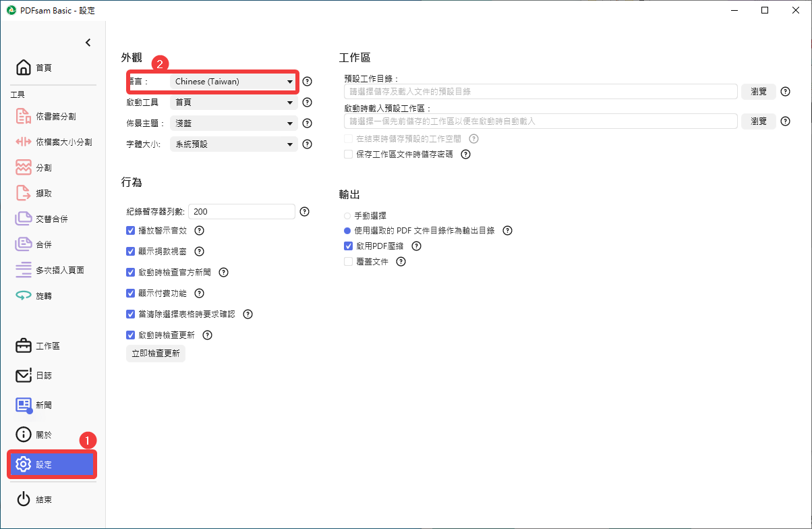
Task: Click help icon beside 啟動時載入預設工作區 browse button
Action: 785,121
